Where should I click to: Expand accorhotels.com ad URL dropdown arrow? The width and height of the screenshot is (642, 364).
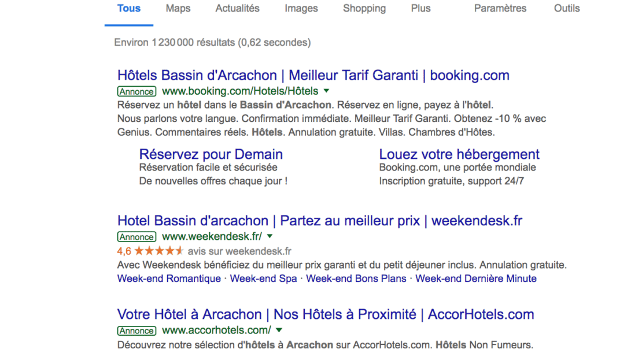click(279, 330)
